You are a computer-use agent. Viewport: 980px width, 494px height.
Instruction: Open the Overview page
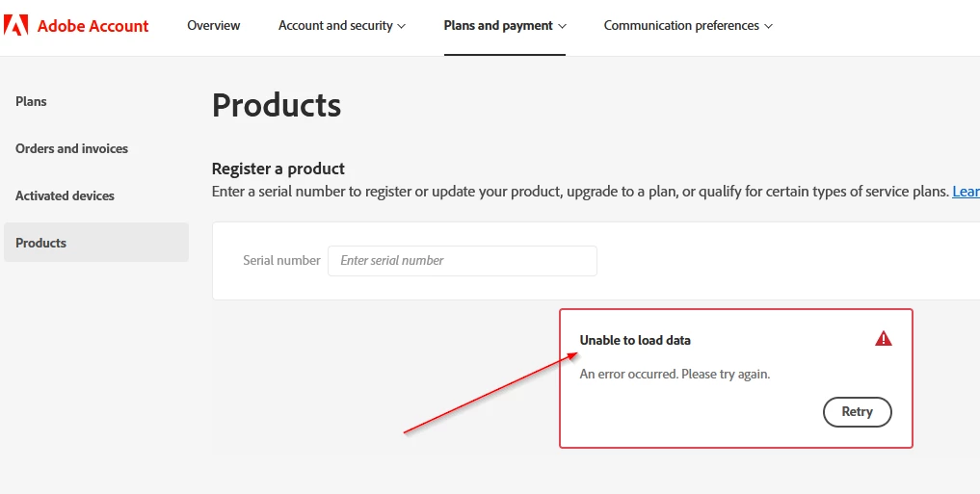pos(214,26)
